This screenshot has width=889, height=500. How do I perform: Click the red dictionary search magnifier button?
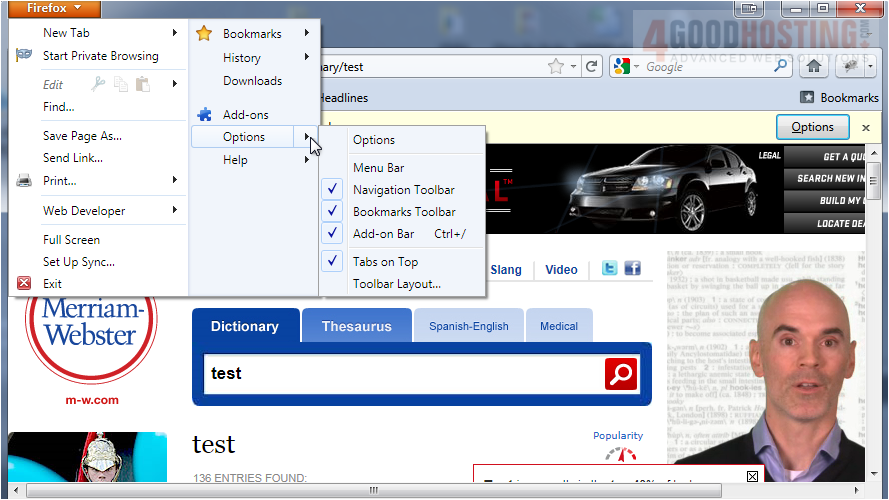(x=621, y=374)
